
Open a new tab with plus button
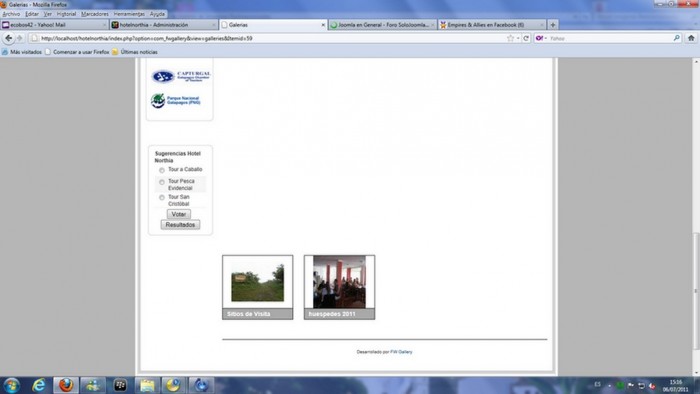553,25
